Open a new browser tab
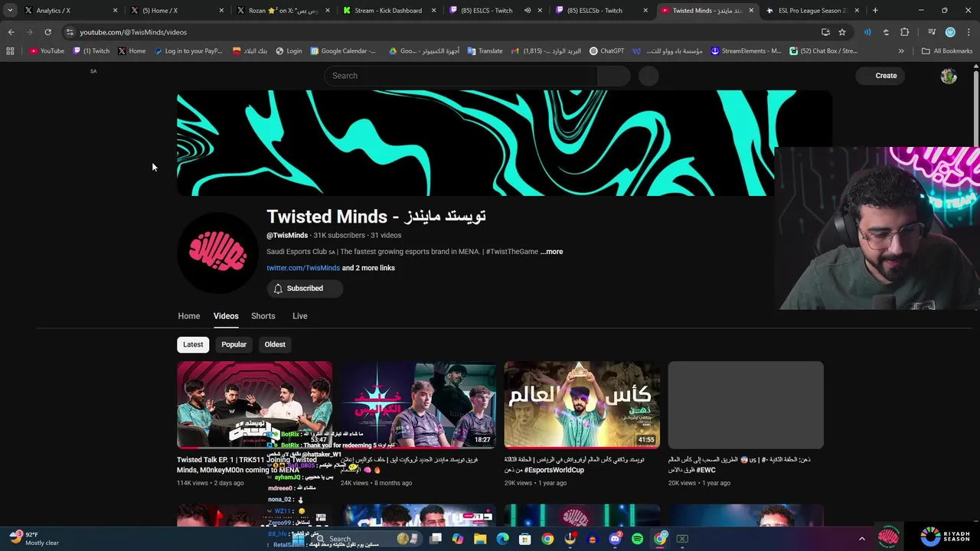The width and height of the screenshot is (980, 551). pos(875,11)
